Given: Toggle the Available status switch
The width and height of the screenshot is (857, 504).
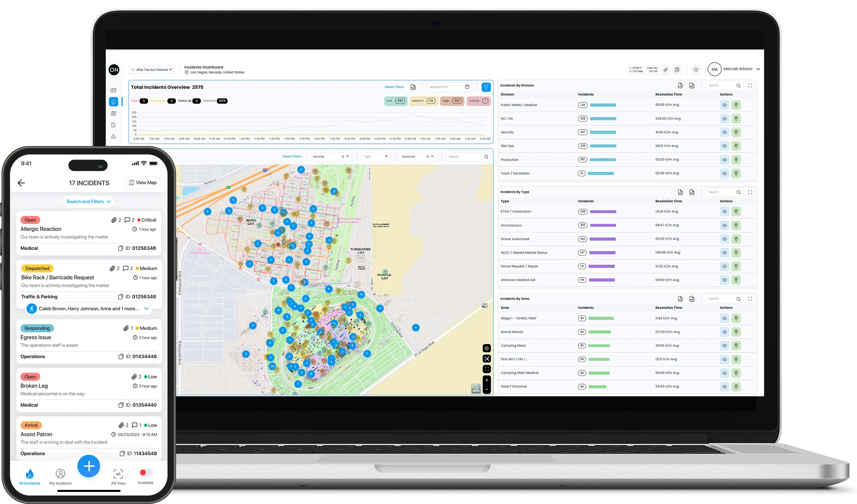Looking at the screenshot, I should [145, 472].
